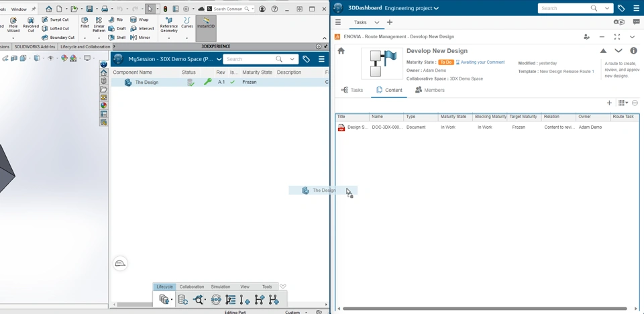The width and height of the screenshot is (644, 314).
Task: Switch to route Tasks tab
Action: tap(352, 90)
